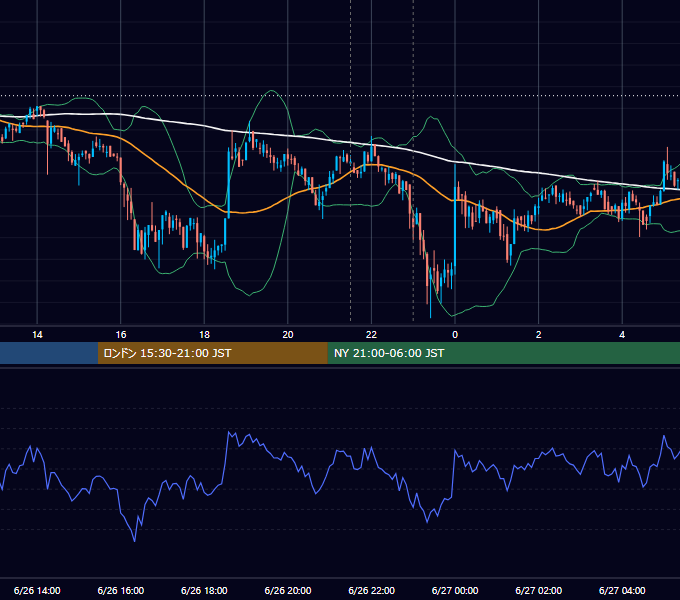
Task: Click the hour label 14 on time axis
Action: (37, 335)
